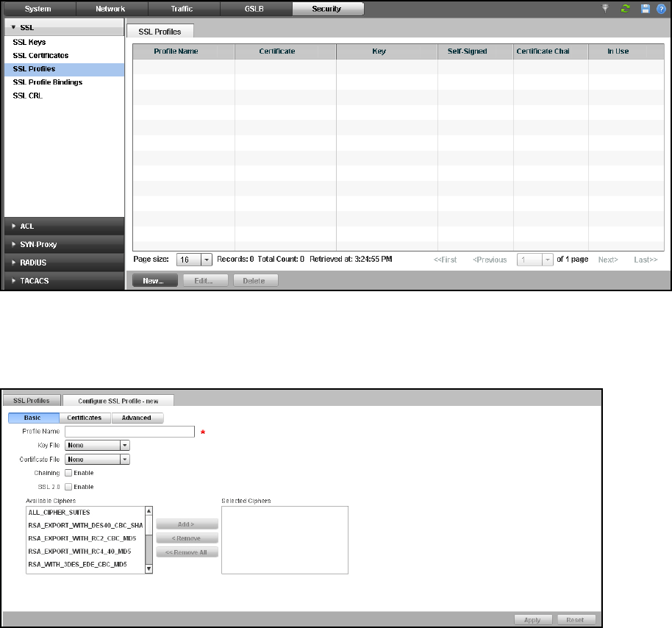Image resolution: width=672 pixels, height=628 pixels.
Task: Go to Last page link
Action: click(x=646, y=260)
